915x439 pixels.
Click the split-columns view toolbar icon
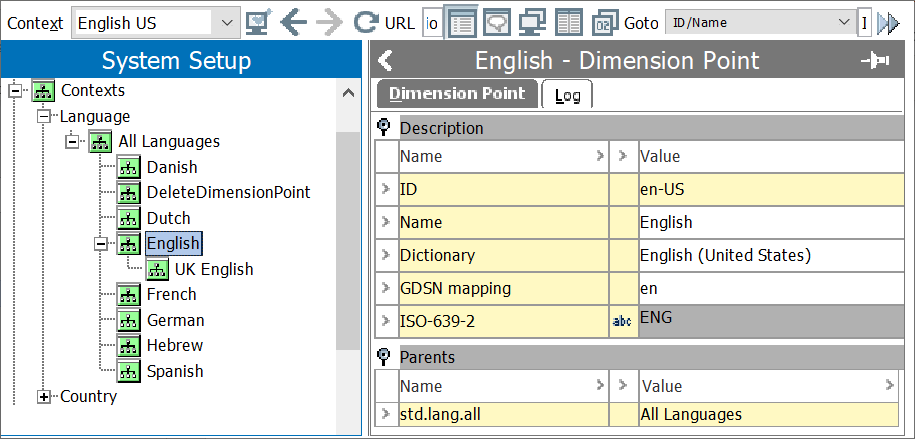pos(569,23)
